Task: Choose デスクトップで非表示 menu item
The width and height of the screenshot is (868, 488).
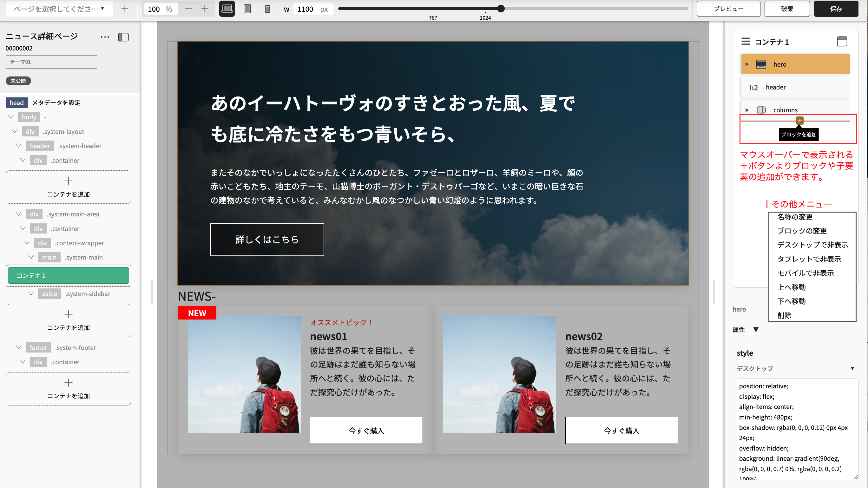Action: click(812, 245)
